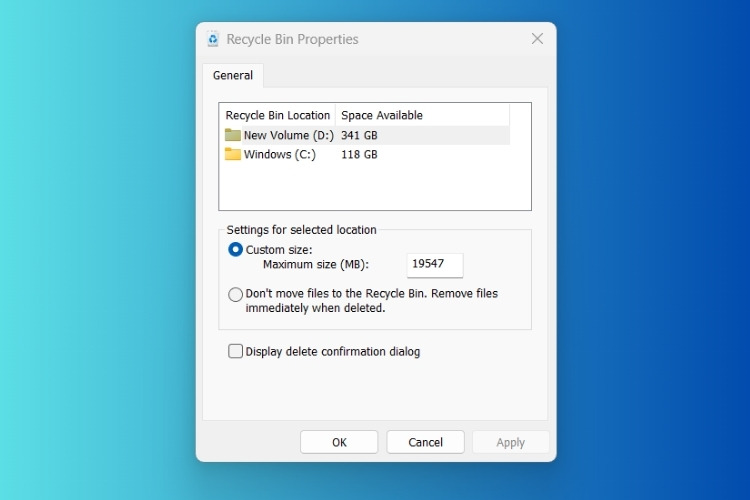Click the 341 GB space value

tap(359, 135)
